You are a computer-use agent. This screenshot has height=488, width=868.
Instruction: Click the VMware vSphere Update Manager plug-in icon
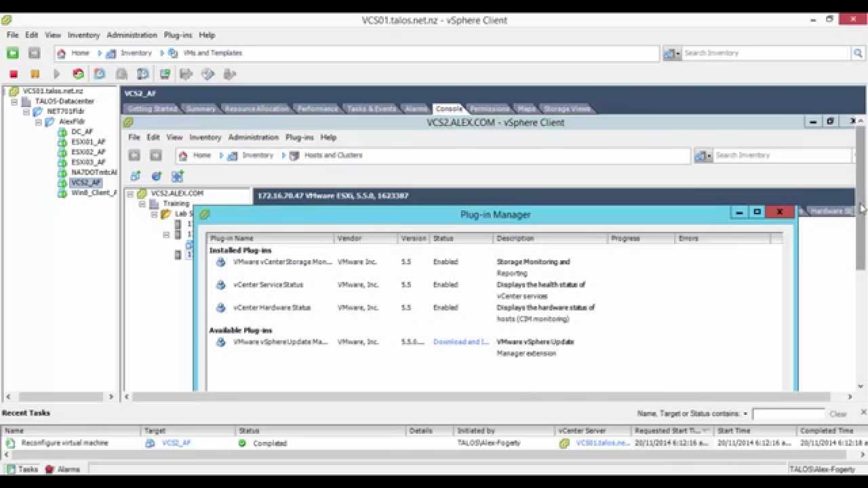[220, 342]
